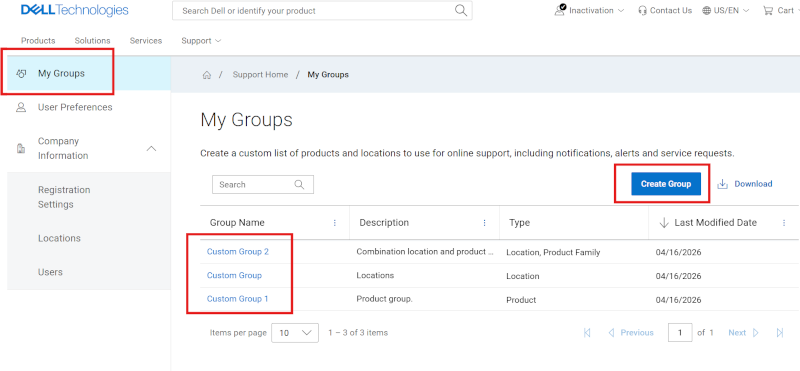Click the 'Product group.' description cell
This screenshot has height=371, width=800.
tap(384, 299)
